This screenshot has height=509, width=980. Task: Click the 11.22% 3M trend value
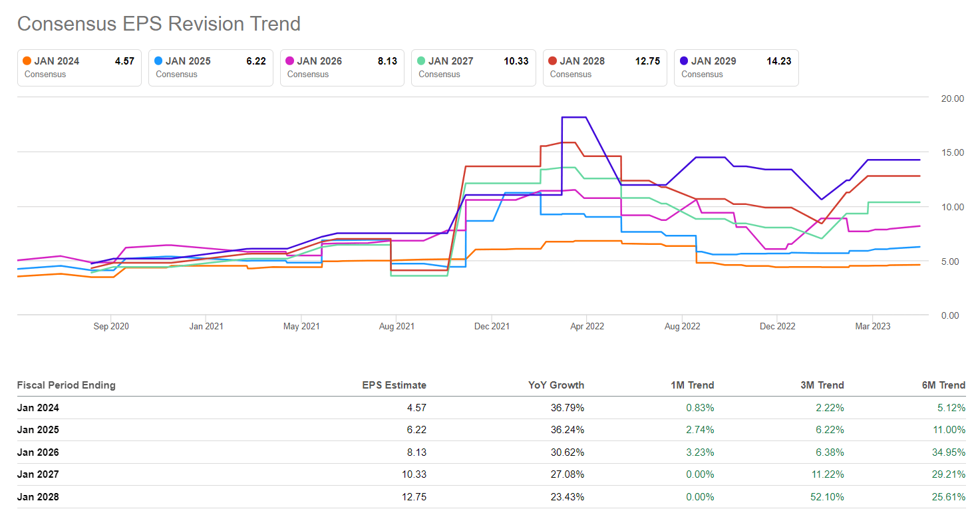tap(828, 474)
